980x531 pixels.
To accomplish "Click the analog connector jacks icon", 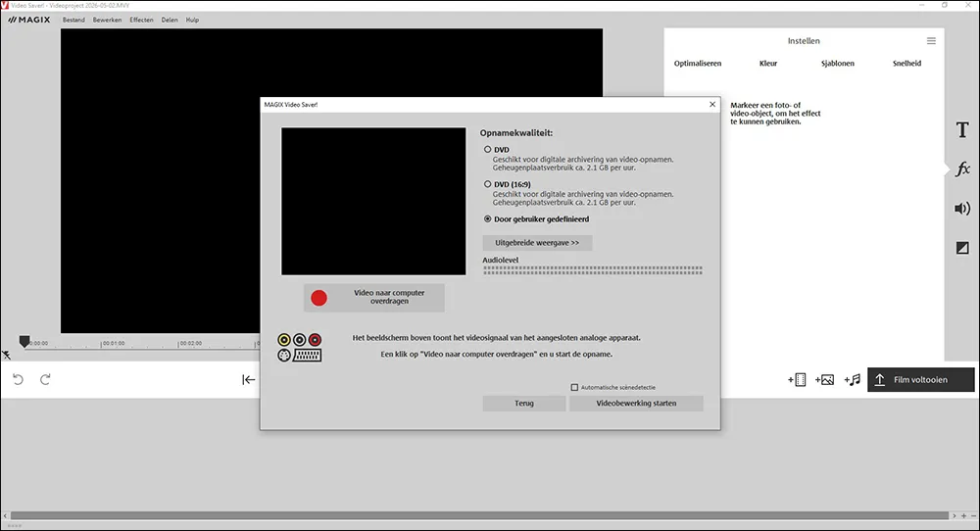I will click(x=299, y=348).
